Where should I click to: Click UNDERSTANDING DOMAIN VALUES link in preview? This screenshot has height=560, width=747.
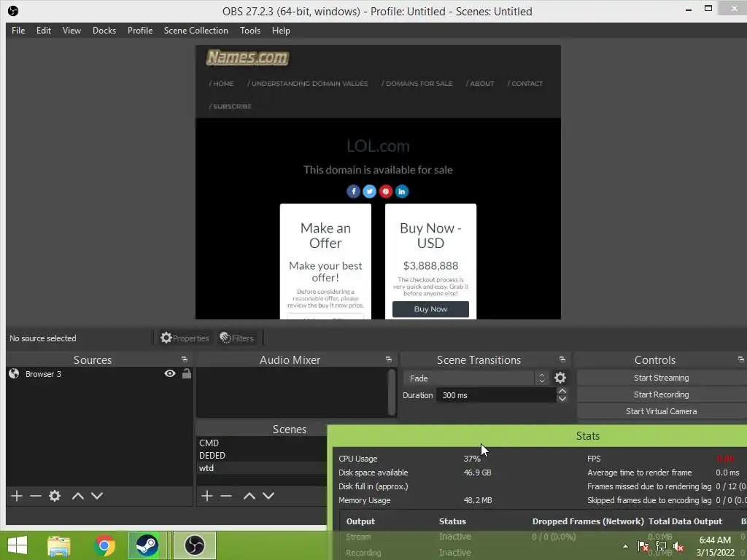click(308, 83)
